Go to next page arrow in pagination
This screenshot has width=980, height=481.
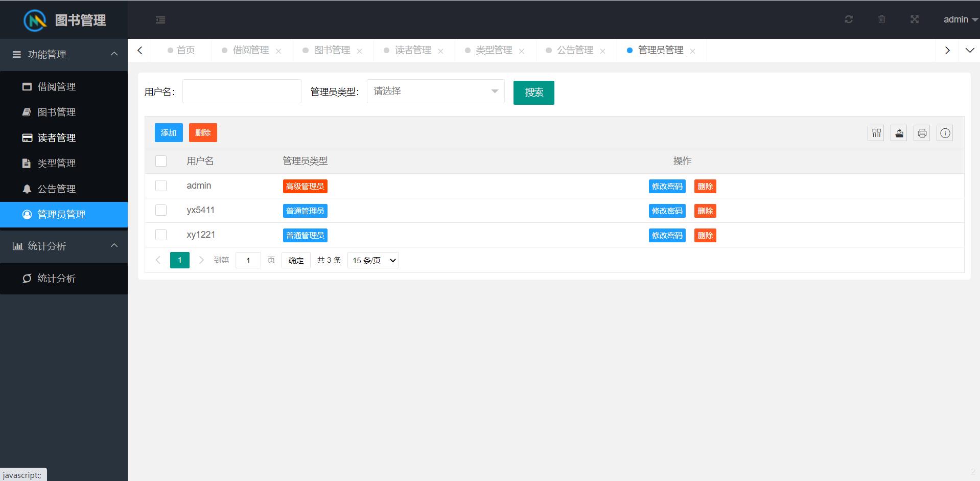click(x=201, y=260)
